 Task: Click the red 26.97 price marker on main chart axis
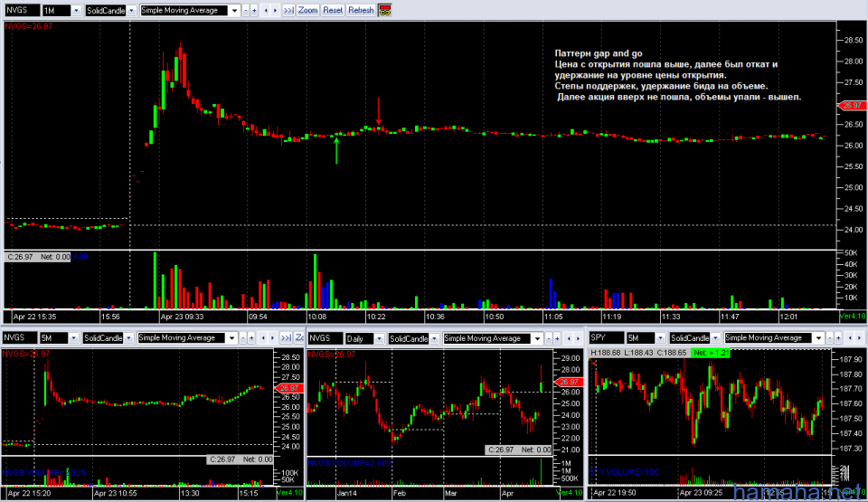(x=852, y=105)
